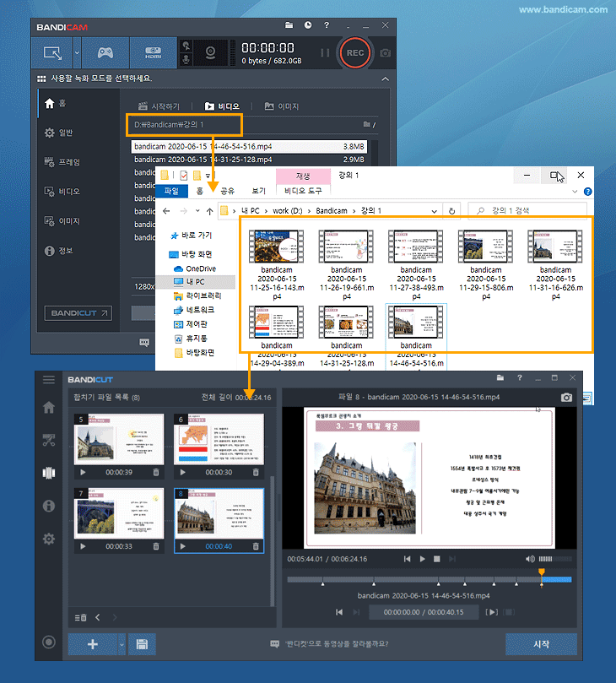Open the dropdown beside screen recording mode
The image size is (616, 683).
tap(77, 52)
